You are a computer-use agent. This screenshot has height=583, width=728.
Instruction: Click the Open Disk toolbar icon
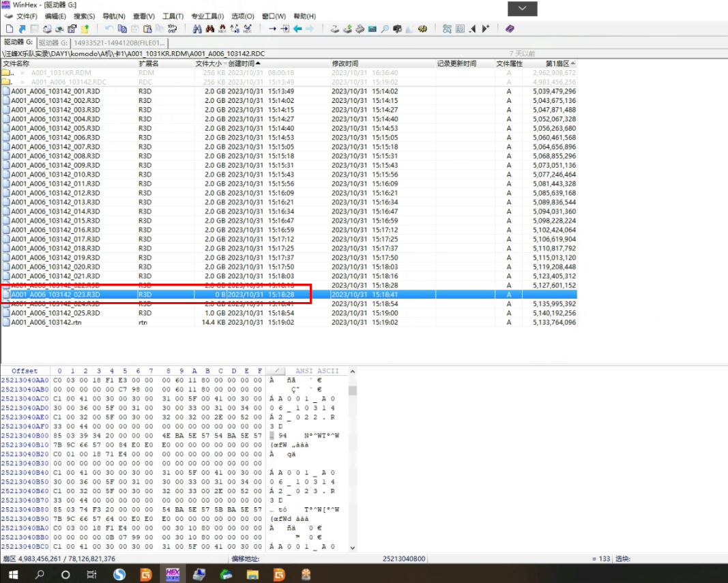pyautogui.click(x=335, y=29)
